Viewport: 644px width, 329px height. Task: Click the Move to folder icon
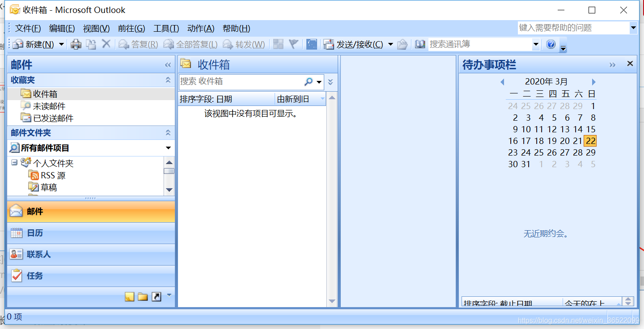point(91,44)
